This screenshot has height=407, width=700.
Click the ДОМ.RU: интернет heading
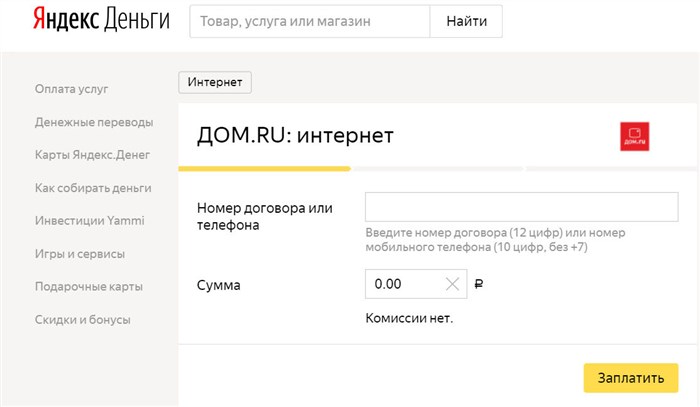click(295, 135)
